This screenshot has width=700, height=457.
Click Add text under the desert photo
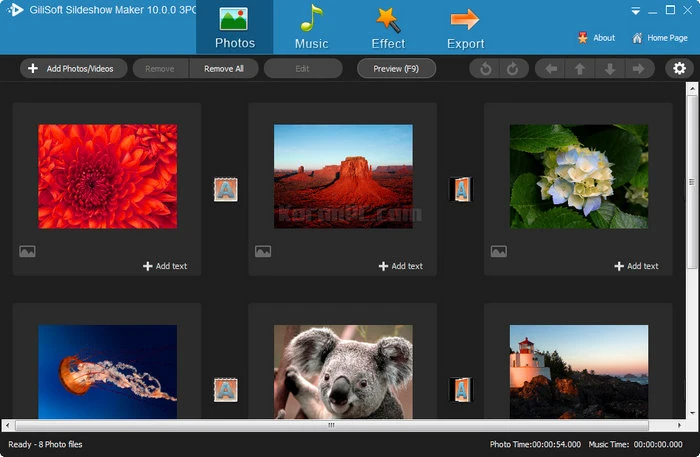click(401, 266)
